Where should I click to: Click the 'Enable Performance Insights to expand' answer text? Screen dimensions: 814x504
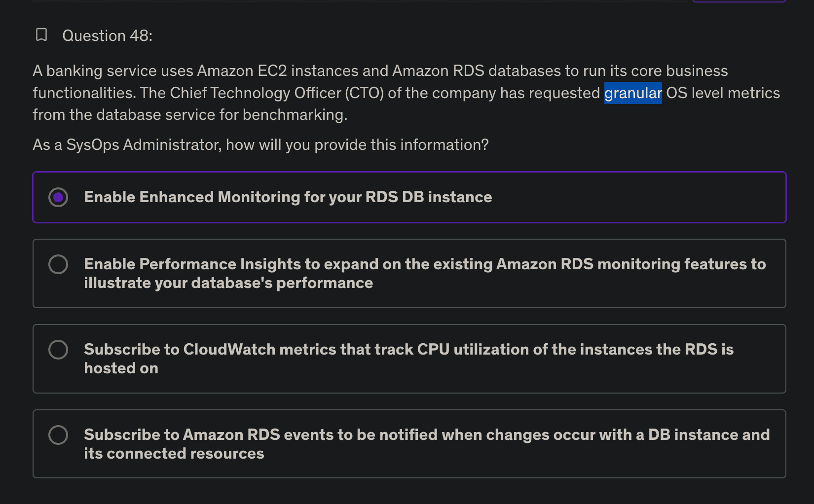click(x=424, y=264)
